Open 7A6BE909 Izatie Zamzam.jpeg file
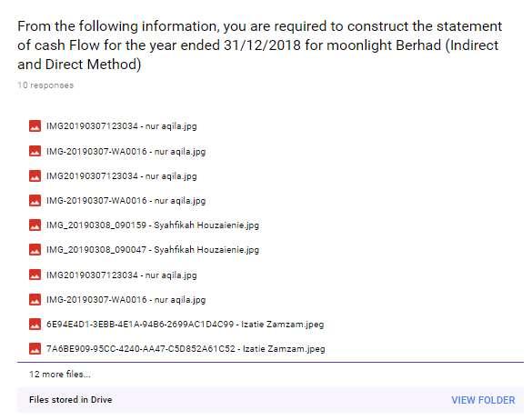Image resolution: width=532 pixels, height=420 pixels. 186,349
